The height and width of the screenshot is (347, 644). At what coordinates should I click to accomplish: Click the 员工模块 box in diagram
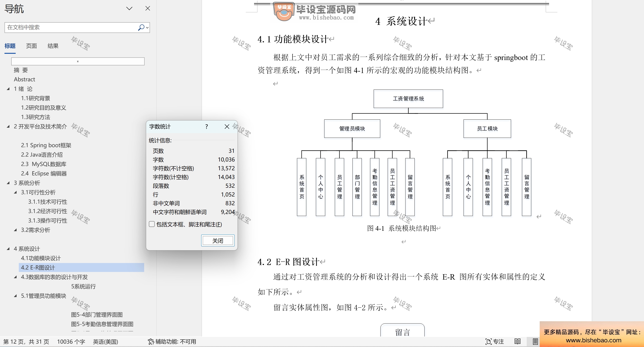(487, 129)
